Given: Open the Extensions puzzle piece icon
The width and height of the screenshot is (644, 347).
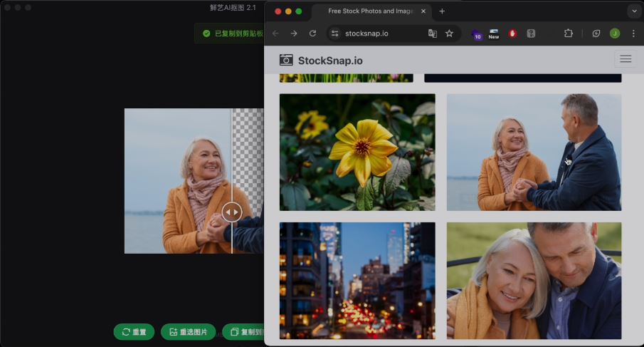Looking at the screenshot, I should [568, 33].
